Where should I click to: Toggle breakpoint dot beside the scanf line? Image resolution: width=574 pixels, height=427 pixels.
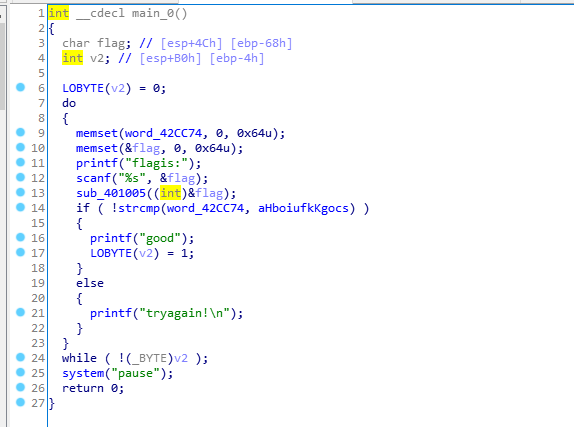(x=20, y=177)
